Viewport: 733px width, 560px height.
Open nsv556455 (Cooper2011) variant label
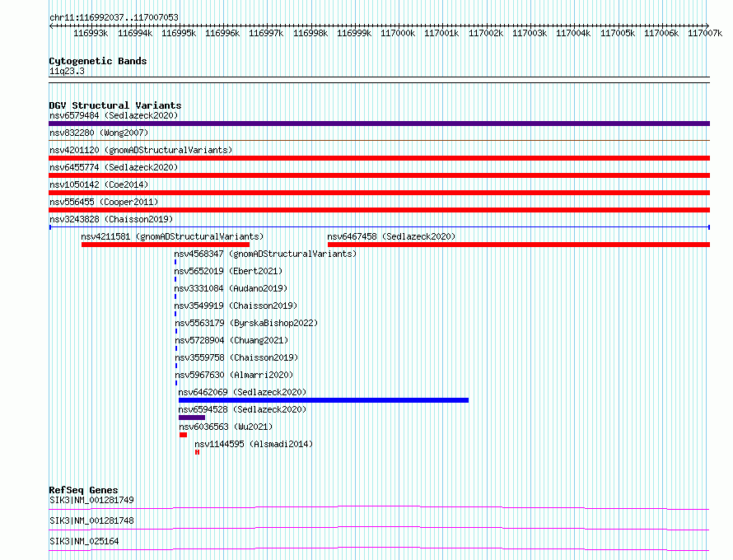point(104,202)
